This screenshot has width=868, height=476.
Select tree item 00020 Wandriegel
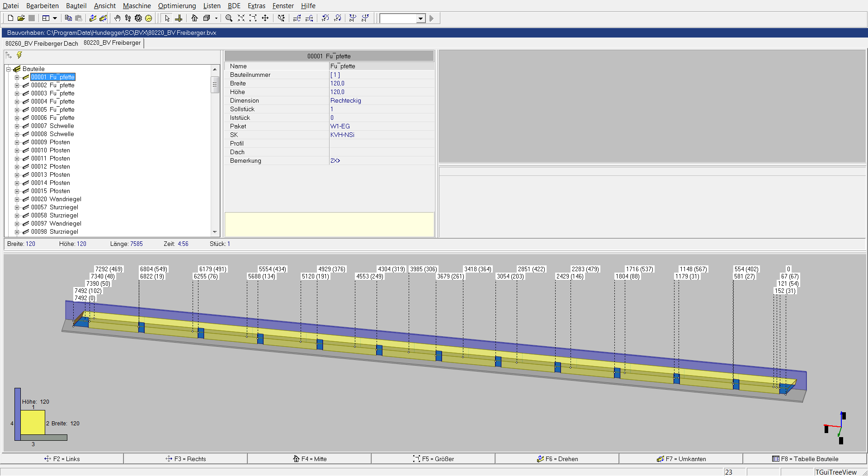56,199
